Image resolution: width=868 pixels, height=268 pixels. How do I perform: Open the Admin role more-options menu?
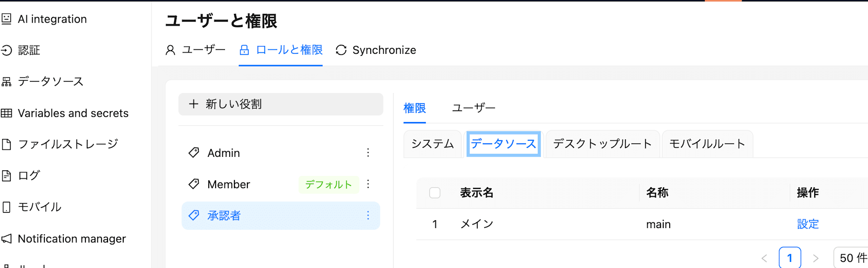click(x=368, y=152)
